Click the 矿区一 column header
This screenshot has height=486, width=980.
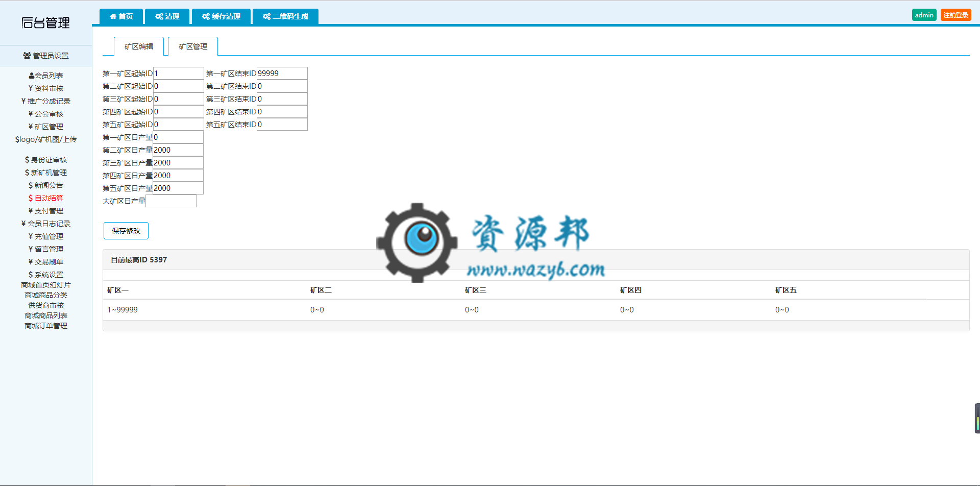[x=118, y=290]
